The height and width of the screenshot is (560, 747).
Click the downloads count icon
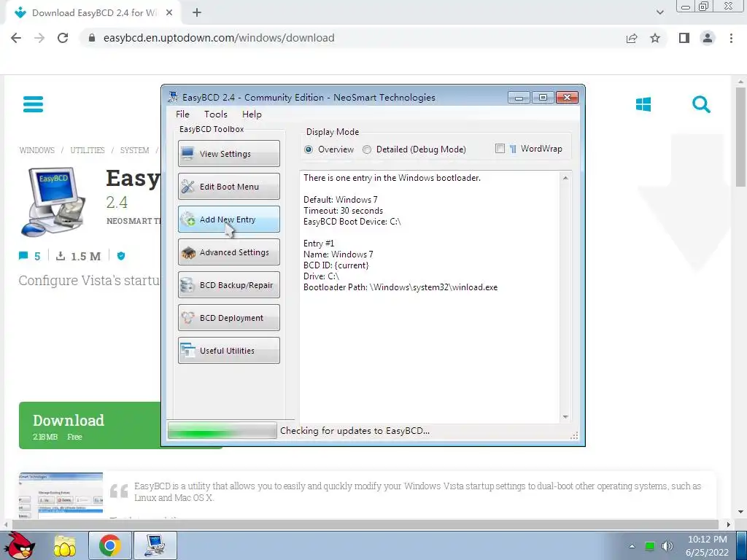61,256
